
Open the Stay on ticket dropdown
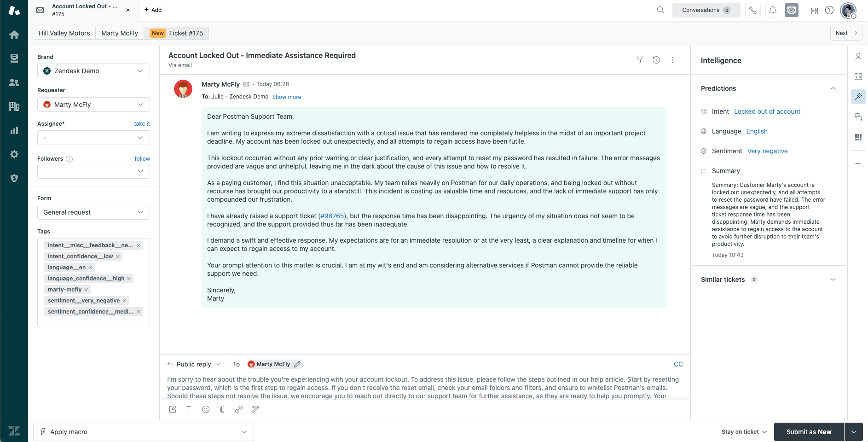pyautogui.click(x=744, y=432)
